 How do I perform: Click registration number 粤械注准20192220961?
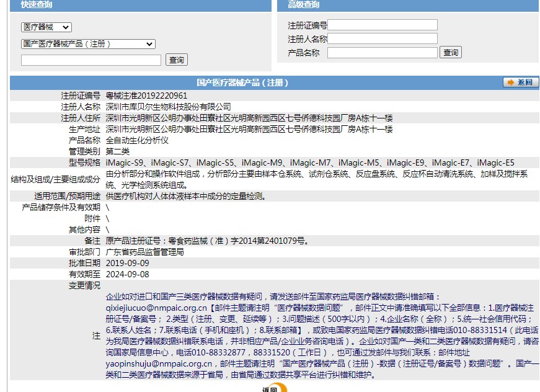point(146,96)
